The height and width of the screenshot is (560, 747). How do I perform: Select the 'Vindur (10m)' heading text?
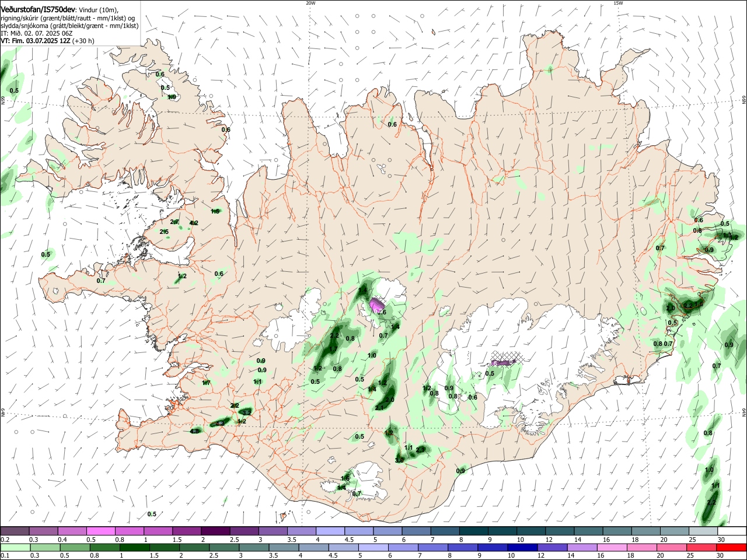point(98,10)
